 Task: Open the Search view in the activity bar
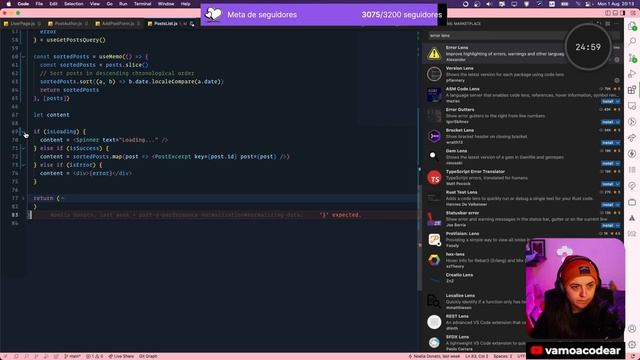632,41
